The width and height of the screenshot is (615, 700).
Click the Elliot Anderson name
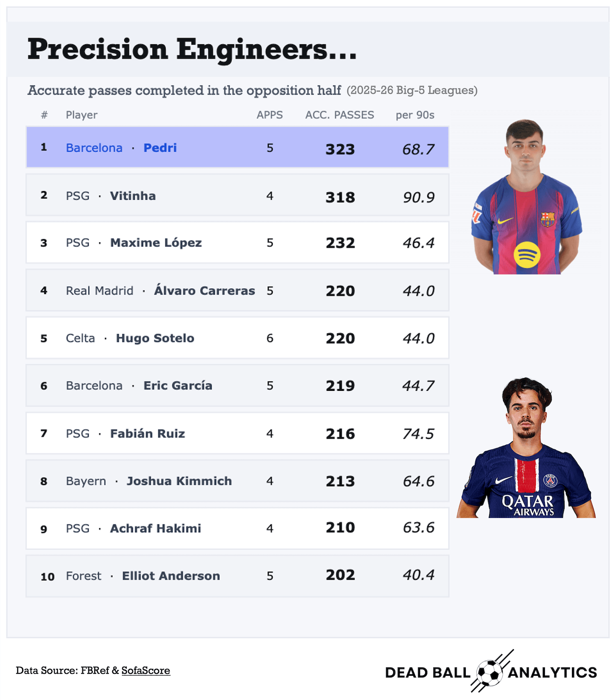coord(171,576)
